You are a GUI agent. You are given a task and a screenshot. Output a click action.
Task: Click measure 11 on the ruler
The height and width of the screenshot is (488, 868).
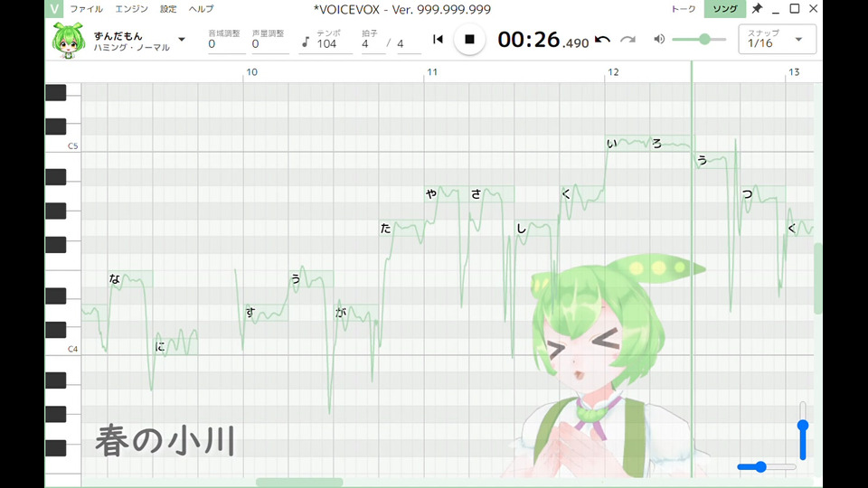coord(432,72)
